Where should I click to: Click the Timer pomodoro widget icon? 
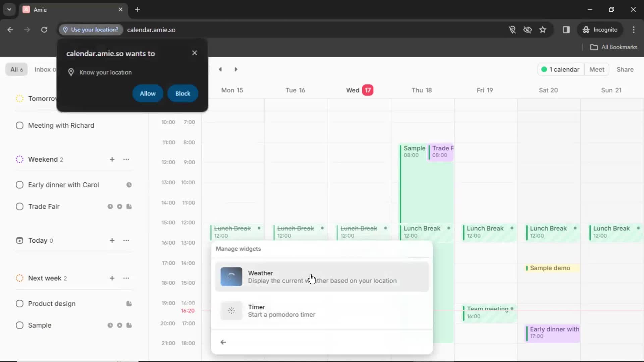pos(231,310)
